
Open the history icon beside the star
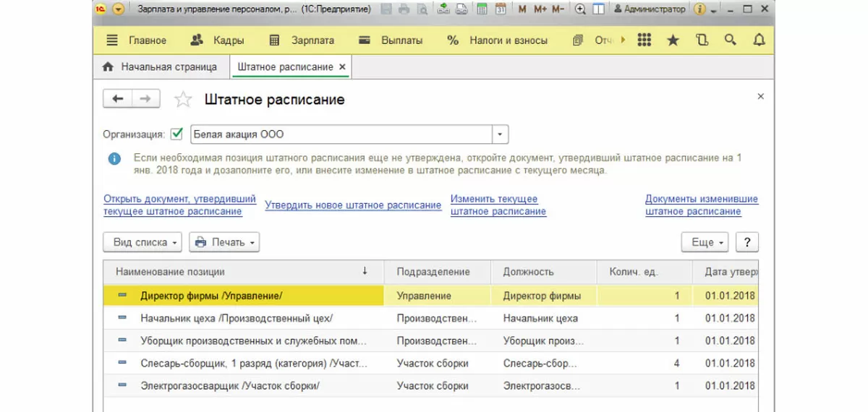tap(702, 40)
